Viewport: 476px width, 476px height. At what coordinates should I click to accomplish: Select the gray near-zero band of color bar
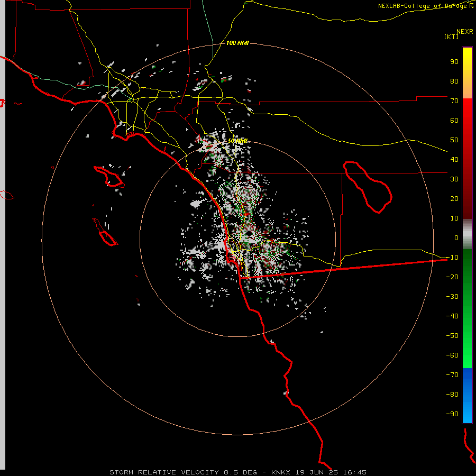[467, 234]
